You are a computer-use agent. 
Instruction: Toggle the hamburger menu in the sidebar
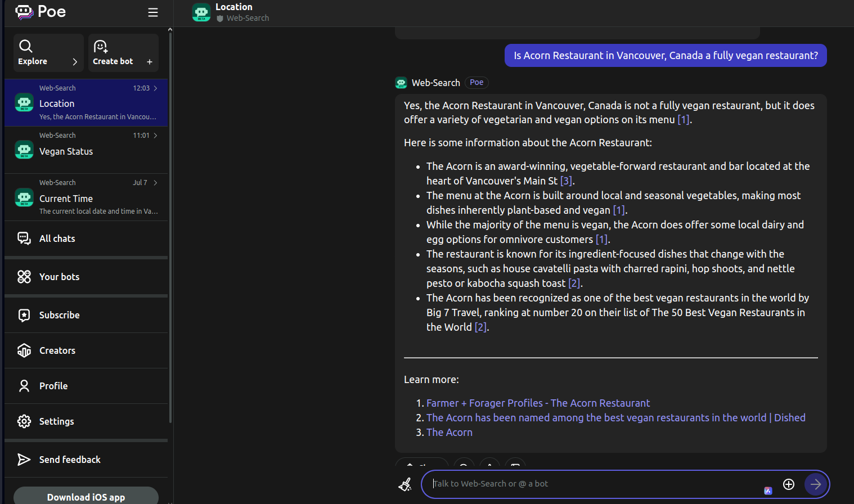pos(153,12)
